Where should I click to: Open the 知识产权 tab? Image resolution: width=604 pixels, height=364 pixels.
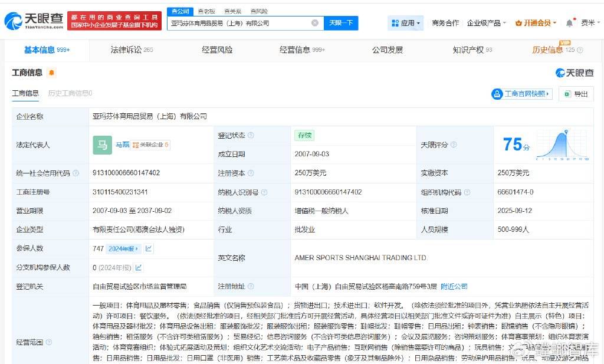(x=469, y=50)
